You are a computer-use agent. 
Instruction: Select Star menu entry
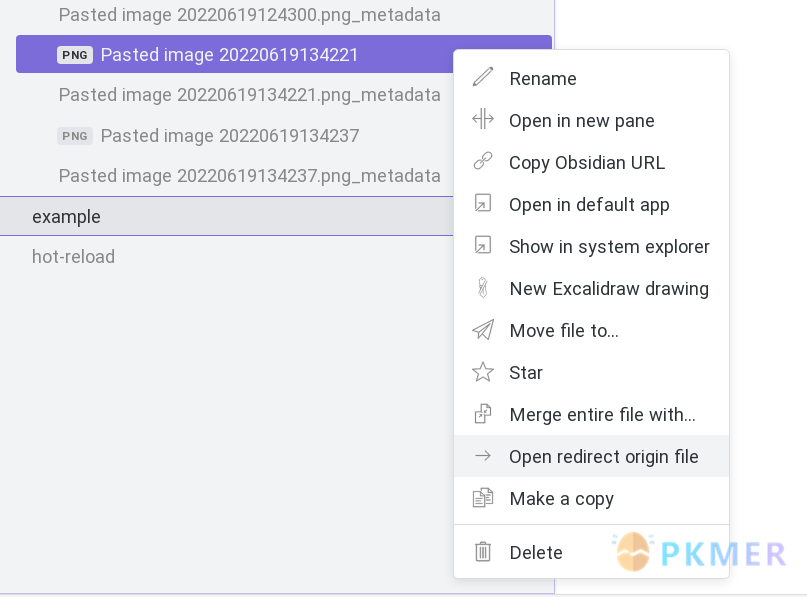coord(591,373)
